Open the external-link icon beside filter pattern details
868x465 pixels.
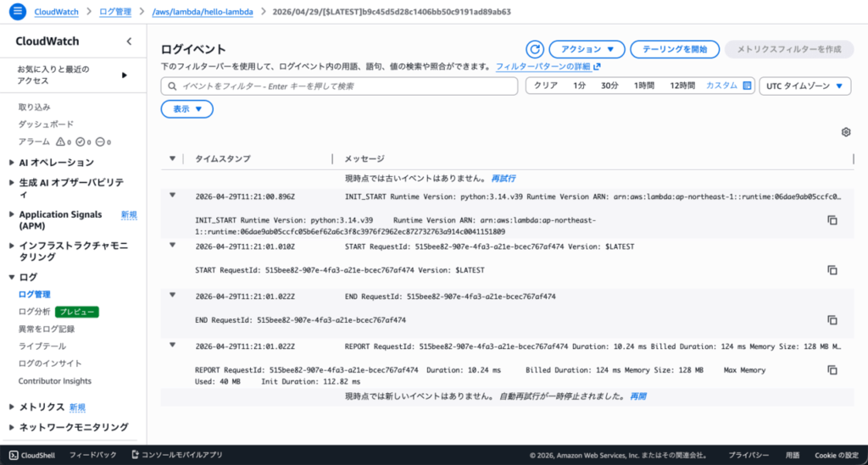[597, 66]
